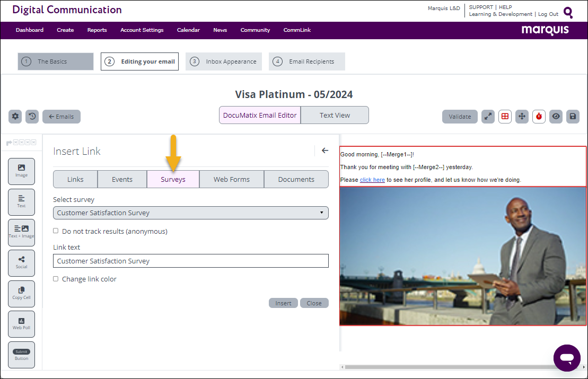The height and width of the screenshot is (379, 588).
Task: Check the Change link color box
Action: (56, 279)
